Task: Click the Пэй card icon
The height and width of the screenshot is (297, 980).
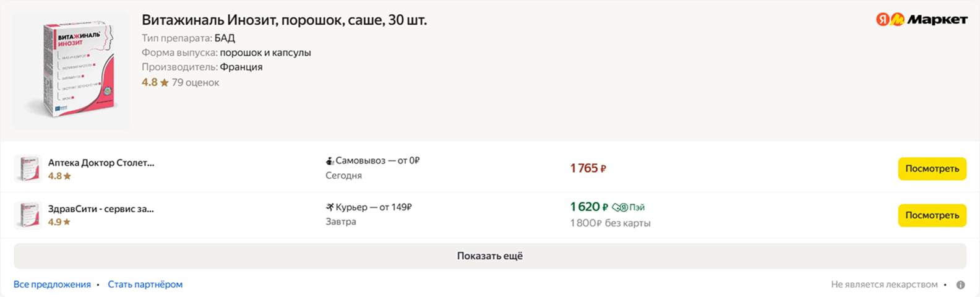Action: [x=620, y=207]
